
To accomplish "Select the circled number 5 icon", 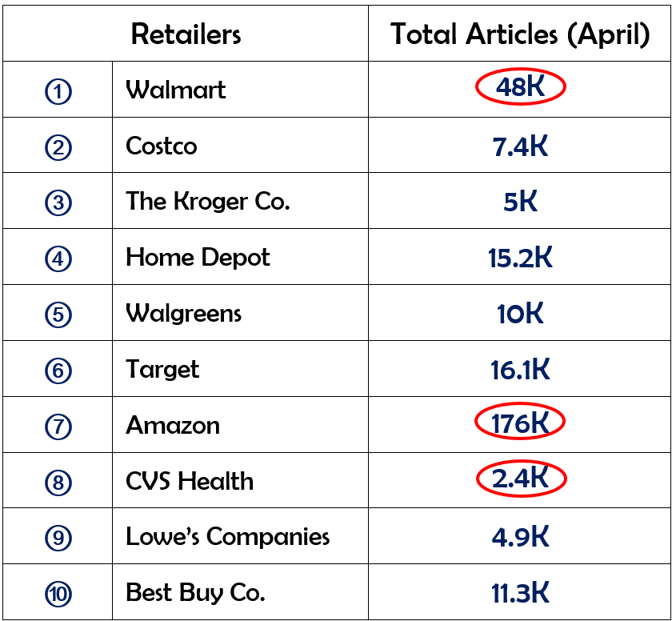I will coord(58,315).
